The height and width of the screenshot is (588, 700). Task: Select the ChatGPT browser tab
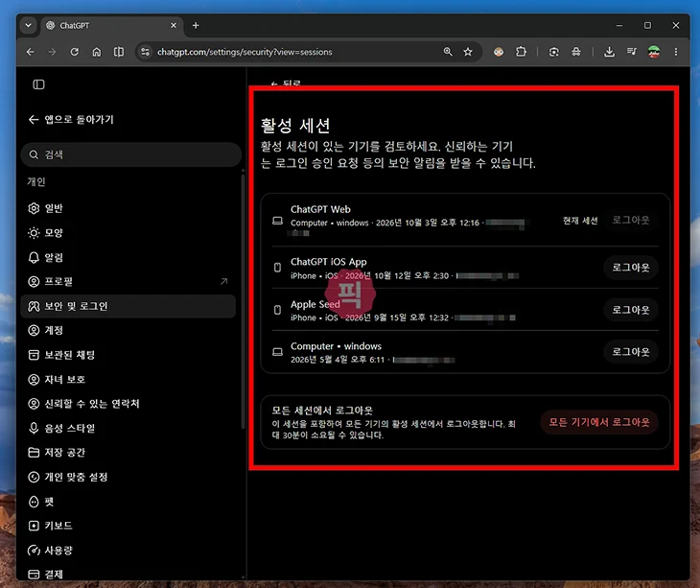[111, 26]
